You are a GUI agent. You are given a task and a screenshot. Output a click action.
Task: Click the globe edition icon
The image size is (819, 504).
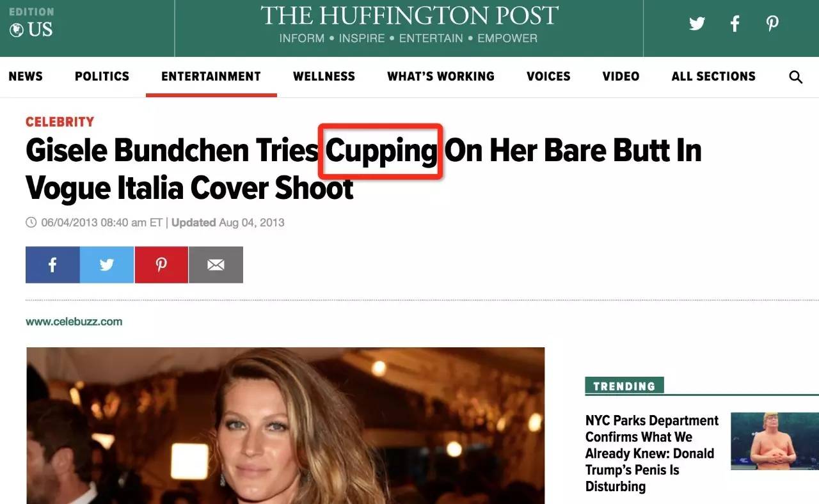tap(17, 30)
